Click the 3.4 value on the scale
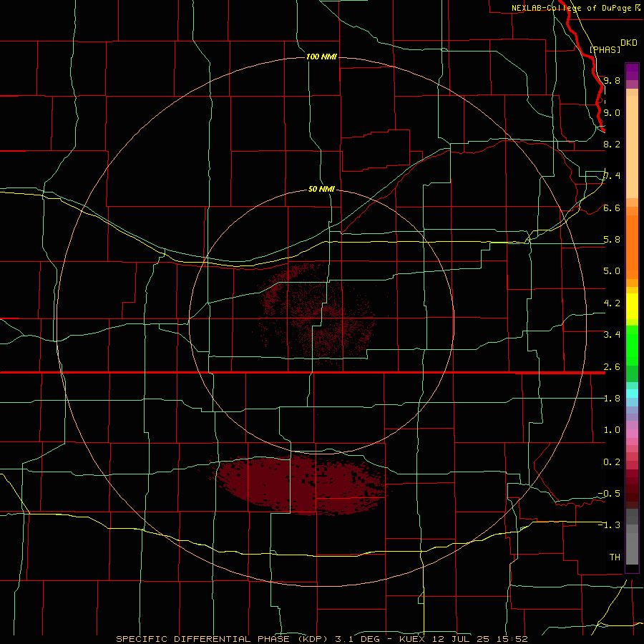This screenshot has height=644, width=644. tap(612, 335)
